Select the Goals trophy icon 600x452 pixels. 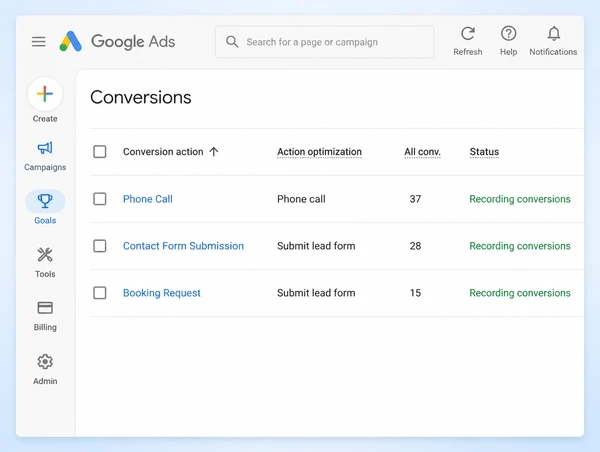click(45, 201)
